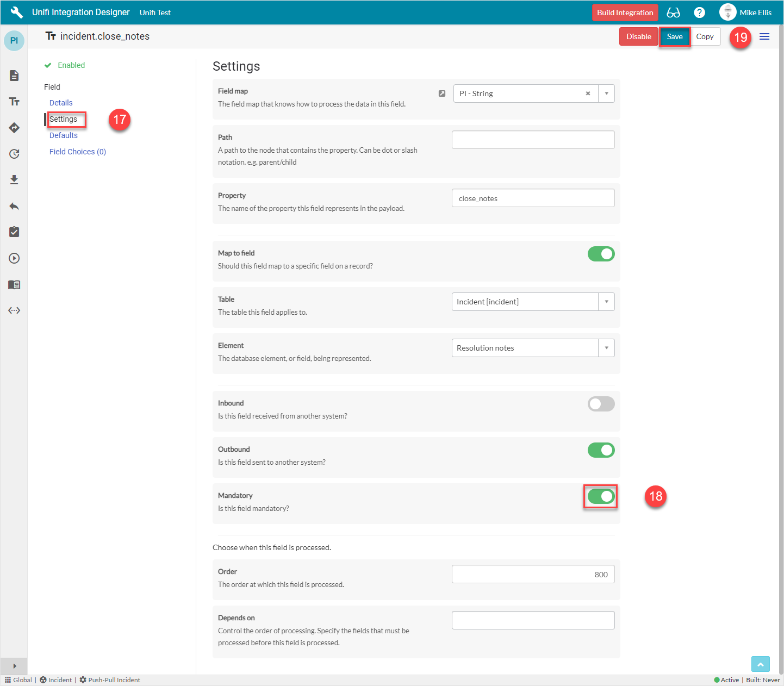Click the download arrow sidebar icon
Image resolution: width=784 pixels, height=686 pixels.
(14, 180)
